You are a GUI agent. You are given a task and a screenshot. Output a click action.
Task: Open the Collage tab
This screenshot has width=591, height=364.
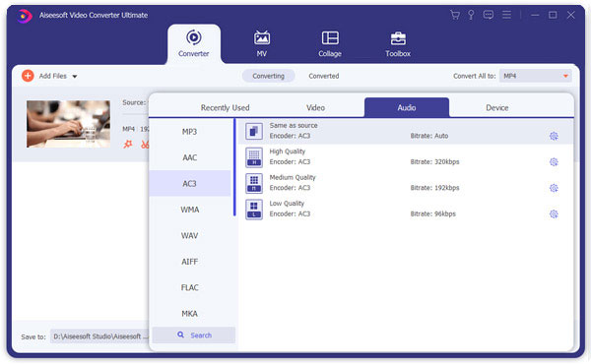(x=330, y=43)
